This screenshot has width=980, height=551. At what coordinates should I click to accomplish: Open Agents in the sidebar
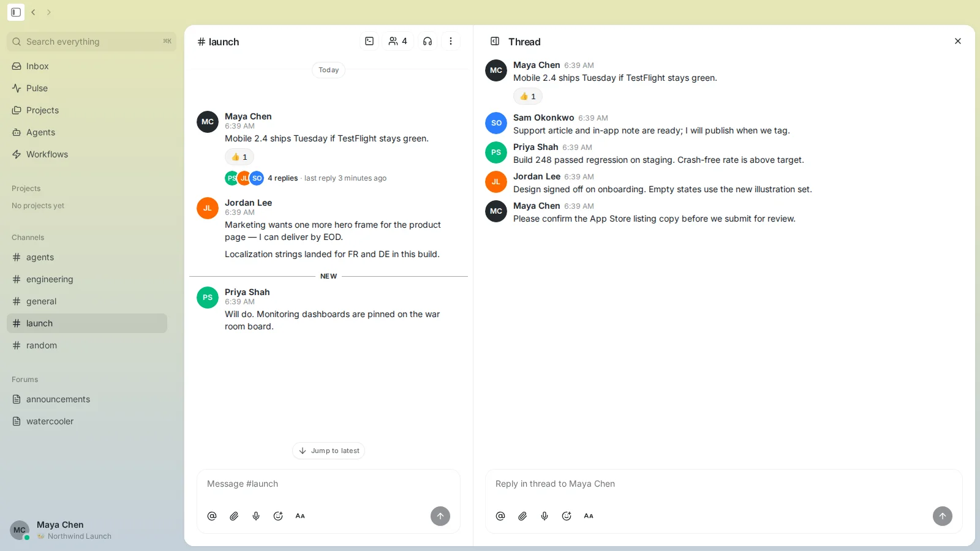click(87, 132)
